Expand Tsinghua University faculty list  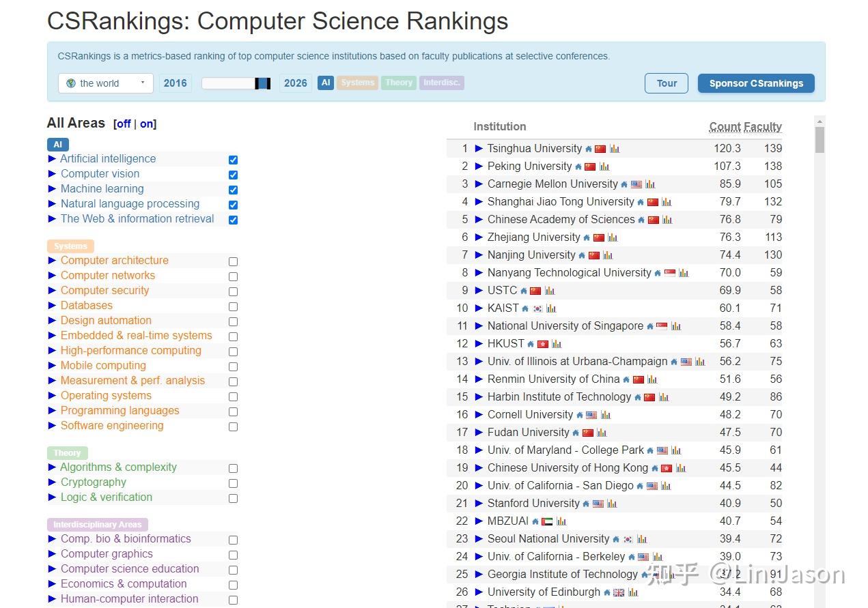coord(479,149)
